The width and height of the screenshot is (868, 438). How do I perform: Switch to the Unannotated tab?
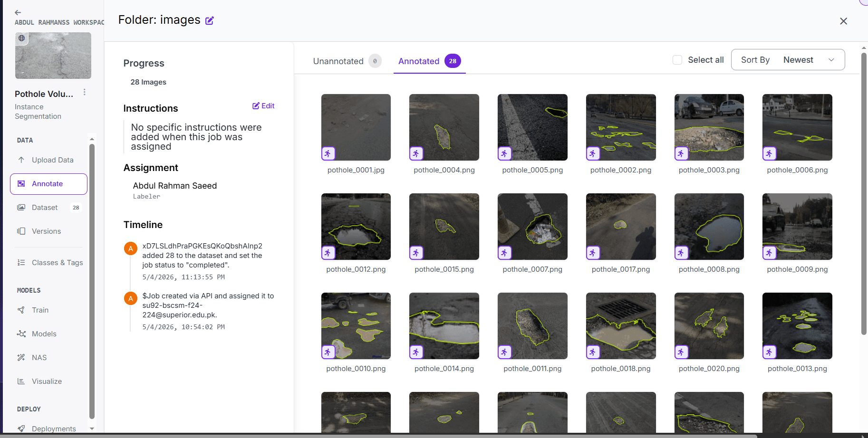(347, 61)
